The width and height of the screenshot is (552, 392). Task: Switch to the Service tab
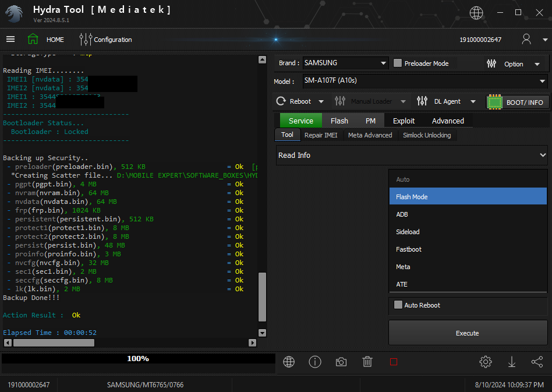tap(301, 121)
